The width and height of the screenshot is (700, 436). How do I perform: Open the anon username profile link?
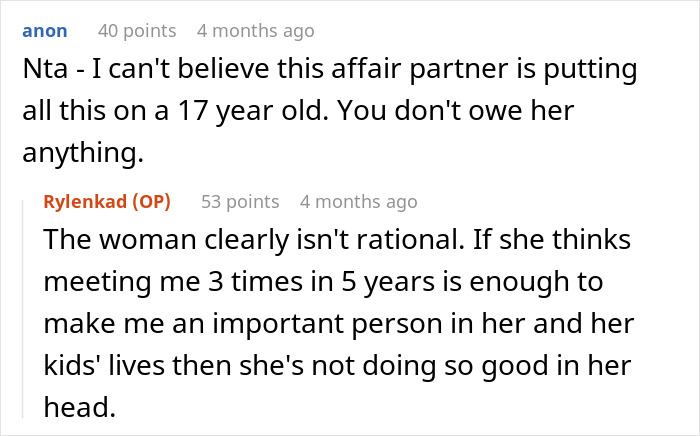pos(43,31)
